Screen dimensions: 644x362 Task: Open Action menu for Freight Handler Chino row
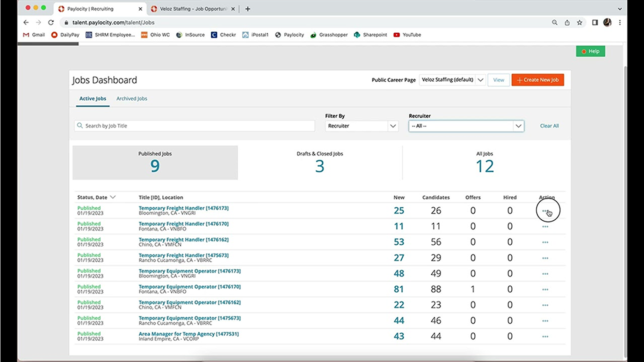tap(545, 242)
